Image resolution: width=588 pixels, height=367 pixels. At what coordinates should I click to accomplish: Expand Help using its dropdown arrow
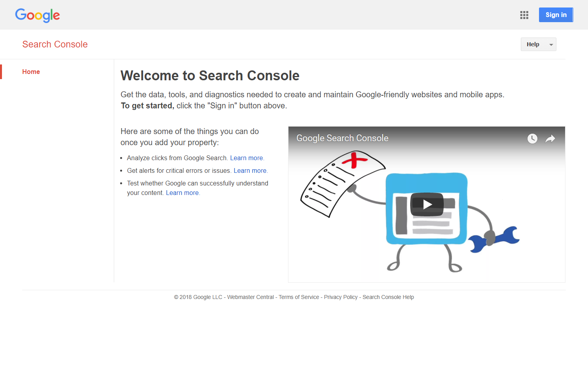[551, 45]
